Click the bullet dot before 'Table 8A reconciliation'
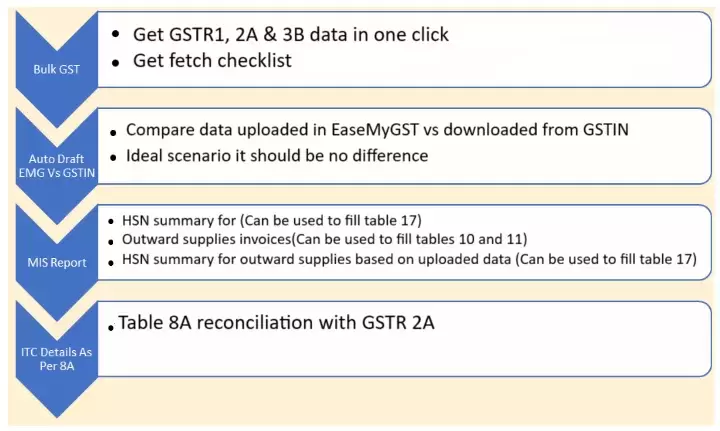 [x=111, y=326]
